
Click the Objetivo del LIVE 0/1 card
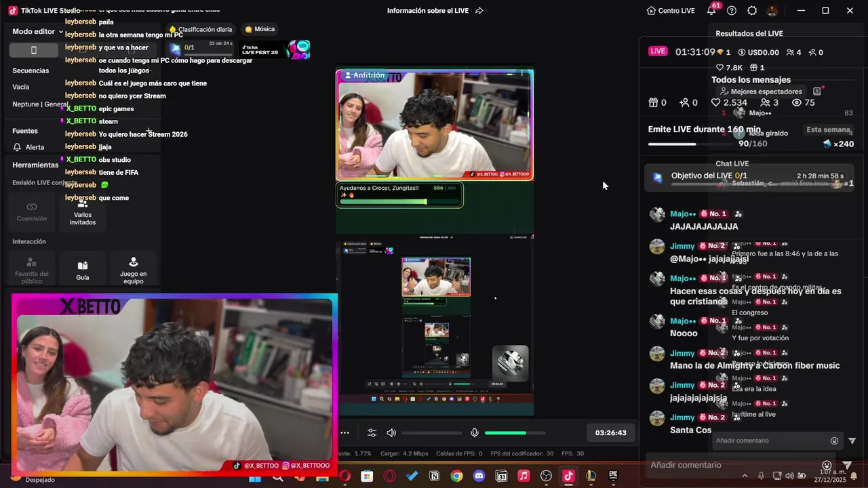[x=749, y=178]
